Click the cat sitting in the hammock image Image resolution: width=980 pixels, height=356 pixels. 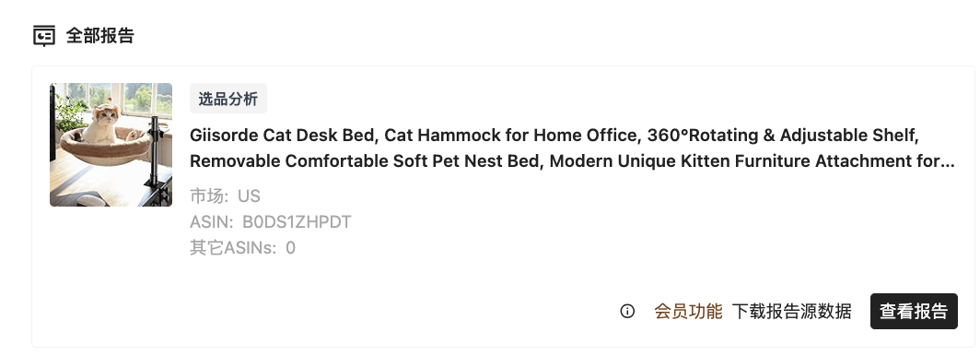[101, 124]
